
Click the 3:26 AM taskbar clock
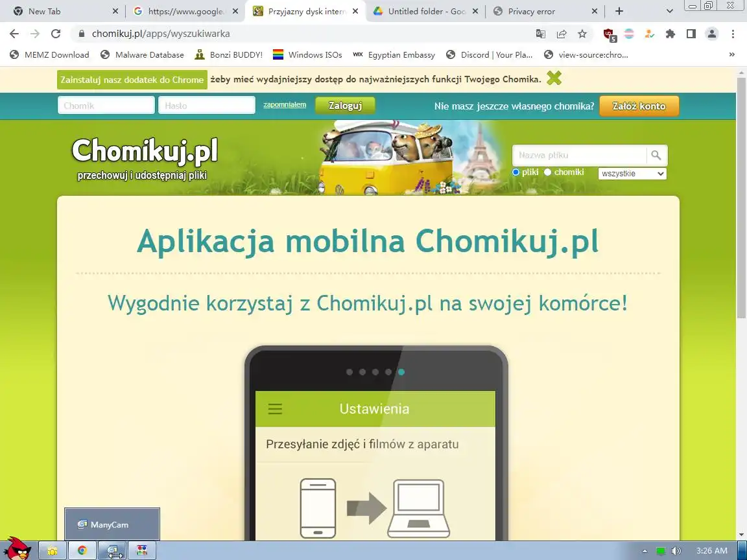[x=712, y=551]
